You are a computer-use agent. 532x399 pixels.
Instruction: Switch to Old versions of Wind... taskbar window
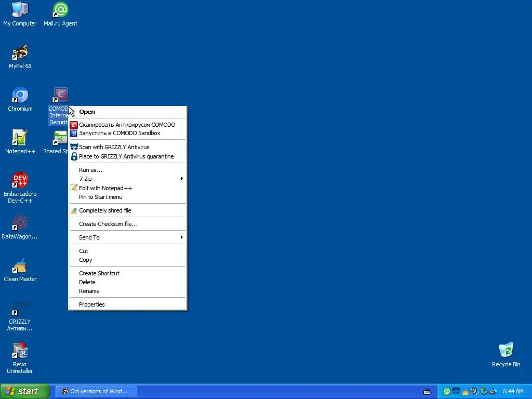coord(96,392)
